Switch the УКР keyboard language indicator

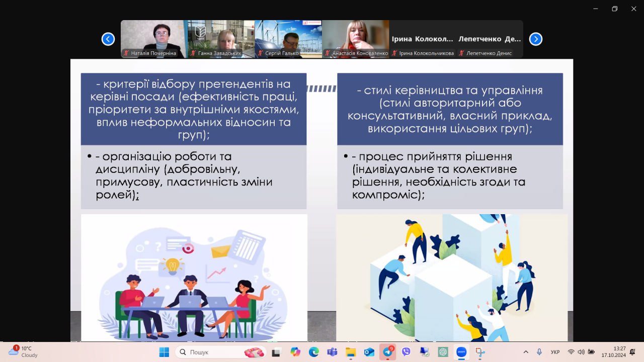click(555, 352)
